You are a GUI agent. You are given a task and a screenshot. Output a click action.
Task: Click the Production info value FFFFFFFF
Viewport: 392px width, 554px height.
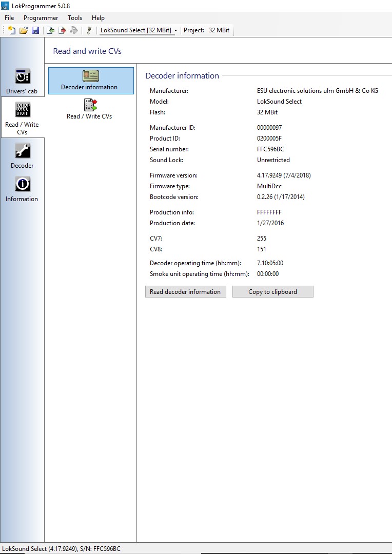[x=269, y=212]
